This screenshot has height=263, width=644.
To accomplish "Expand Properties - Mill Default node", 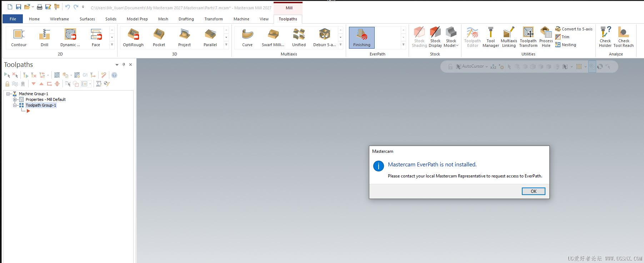I will click(15, 99).
